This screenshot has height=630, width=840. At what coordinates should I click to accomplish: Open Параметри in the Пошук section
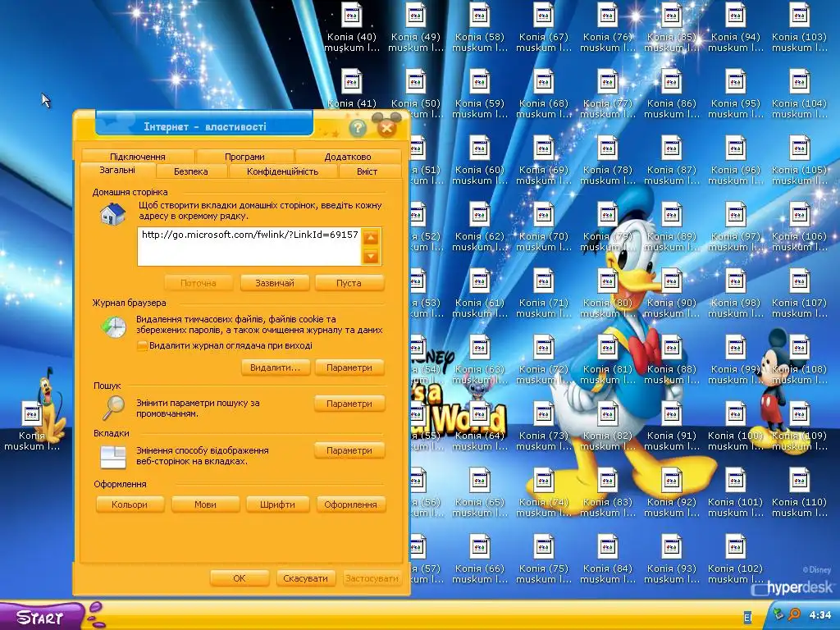[349, 404]
